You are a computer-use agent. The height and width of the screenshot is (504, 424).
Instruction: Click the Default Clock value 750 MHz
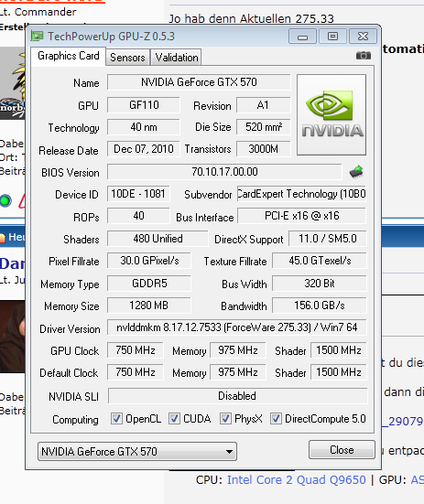136,372
